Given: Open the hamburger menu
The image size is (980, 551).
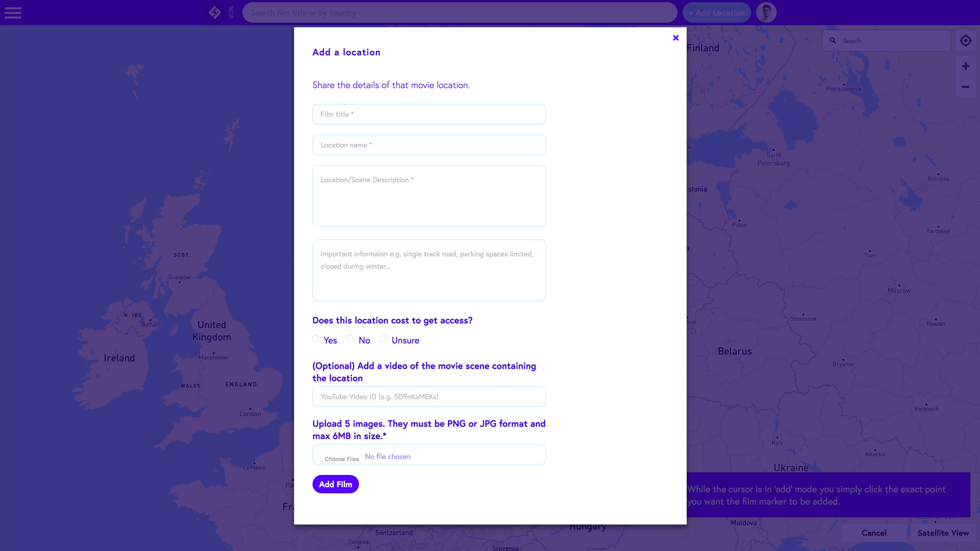Looking at the screenshot, I should [13, 13].
